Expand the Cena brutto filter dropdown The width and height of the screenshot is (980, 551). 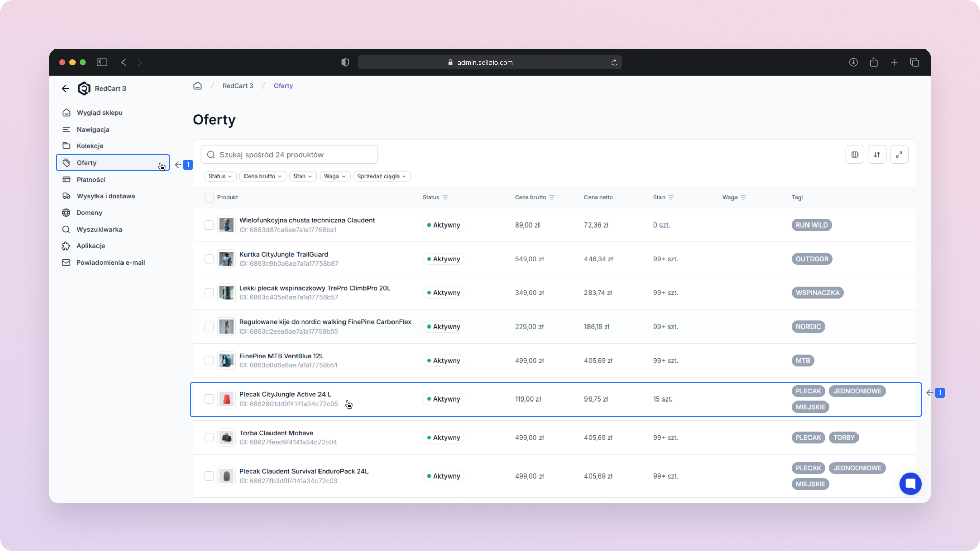pos(262,176)
